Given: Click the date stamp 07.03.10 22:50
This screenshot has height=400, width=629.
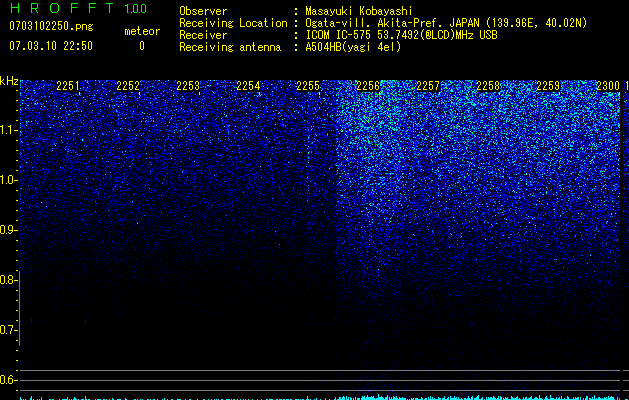Looking at the screenshot, I should pos(51,46).
